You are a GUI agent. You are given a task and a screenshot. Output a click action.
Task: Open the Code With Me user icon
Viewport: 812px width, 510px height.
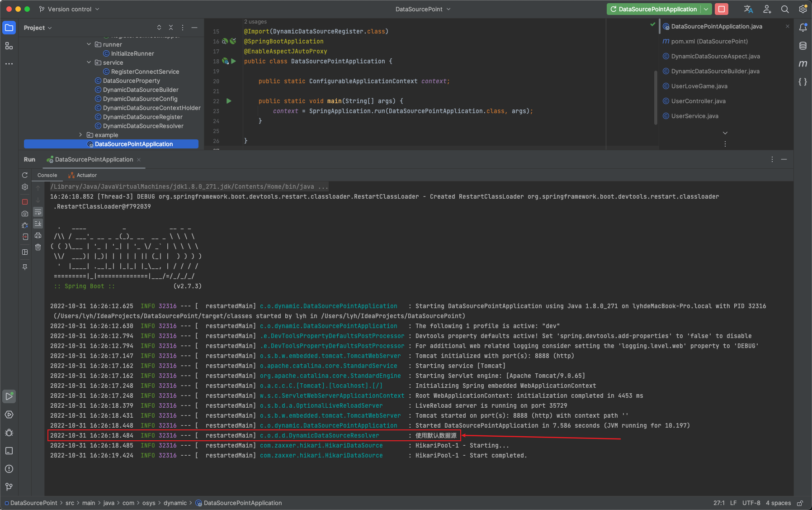click(x=767, y=9)
